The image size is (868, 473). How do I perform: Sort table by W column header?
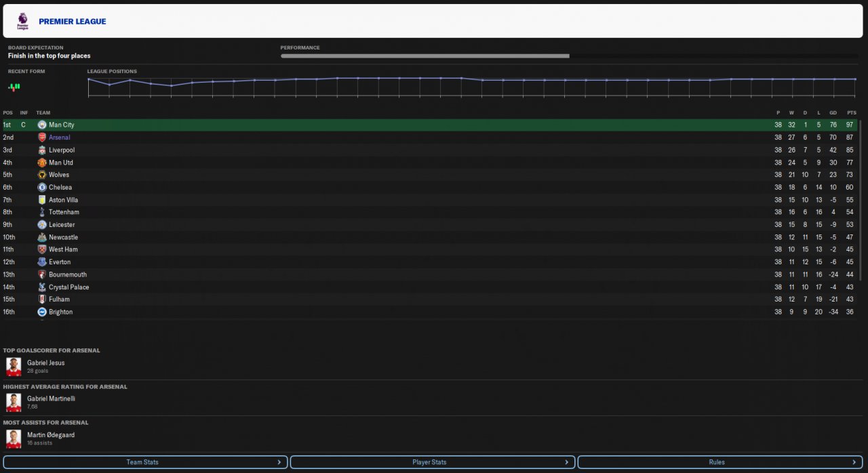(x=791, y=113)
